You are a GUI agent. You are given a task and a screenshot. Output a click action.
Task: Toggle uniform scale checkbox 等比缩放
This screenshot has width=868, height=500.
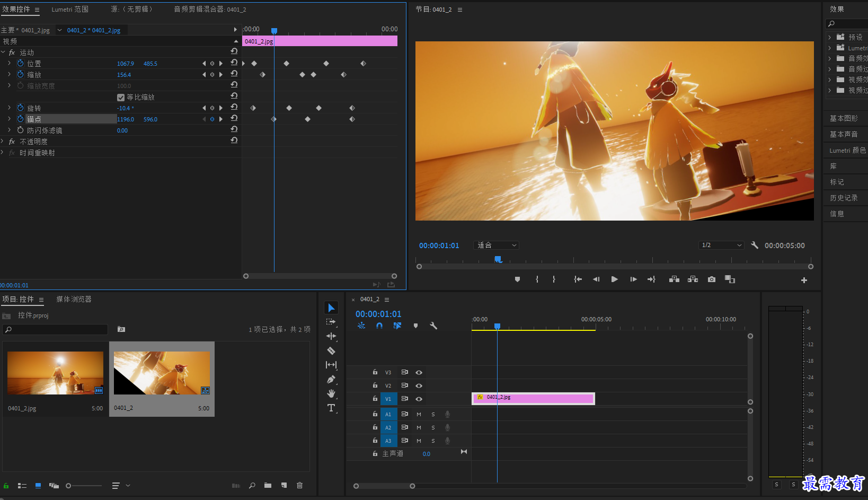(121, 97)
